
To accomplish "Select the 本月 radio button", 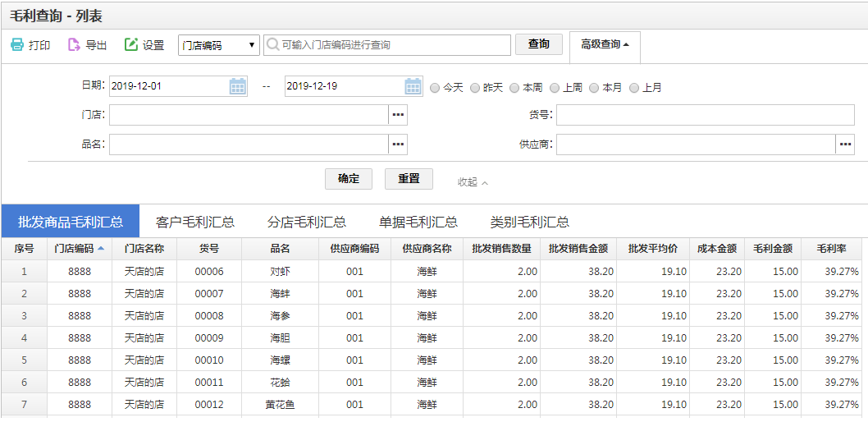I will [594, 88].
